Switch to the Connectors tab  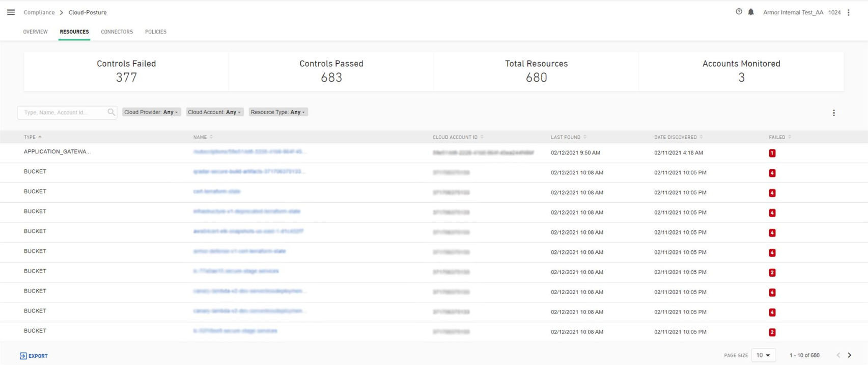(x=117, y=32)
